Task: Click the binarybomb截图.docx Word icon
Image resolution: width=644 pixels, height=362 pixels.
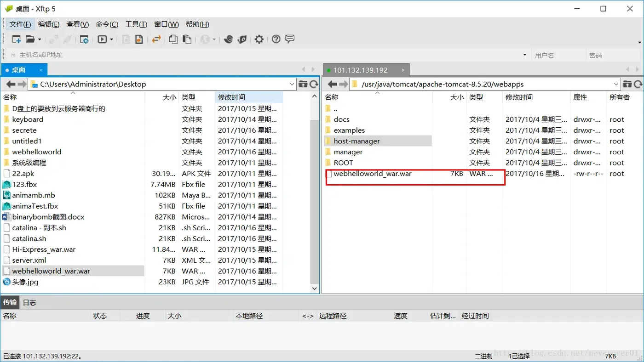Action: point(7,217)
